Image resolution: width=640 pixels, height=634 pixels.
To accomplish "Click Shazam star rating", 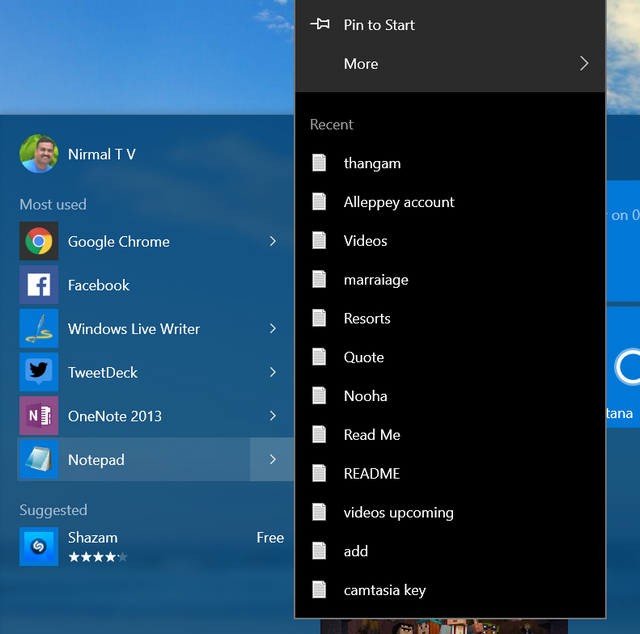I will click(98, 557).
